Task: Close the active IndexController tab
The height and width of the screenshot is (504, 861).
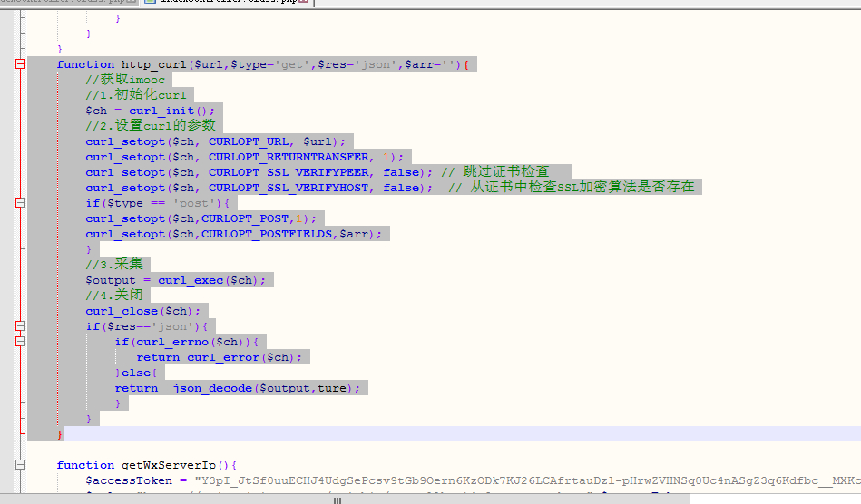Action: pyautogui.click(x=304, y=2)
